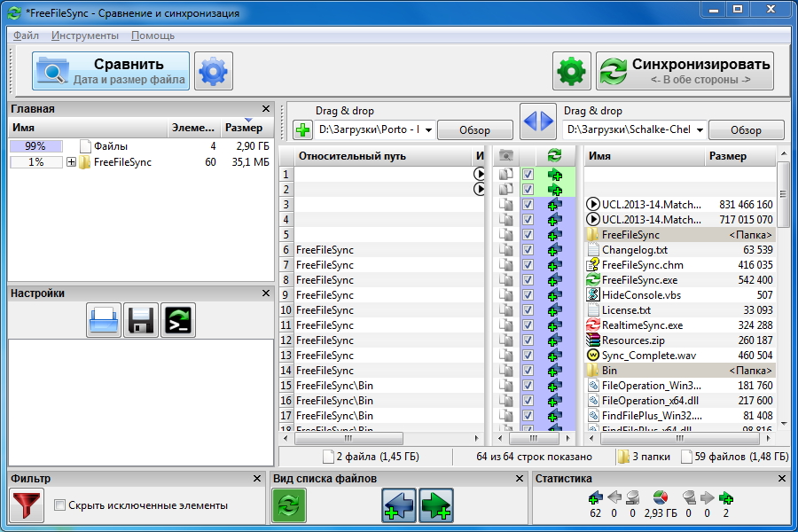Image resolution: width=798 pixels, height=532 pixels.
Task: Click the Элеме... column header
Action: [x=194, y=128]
